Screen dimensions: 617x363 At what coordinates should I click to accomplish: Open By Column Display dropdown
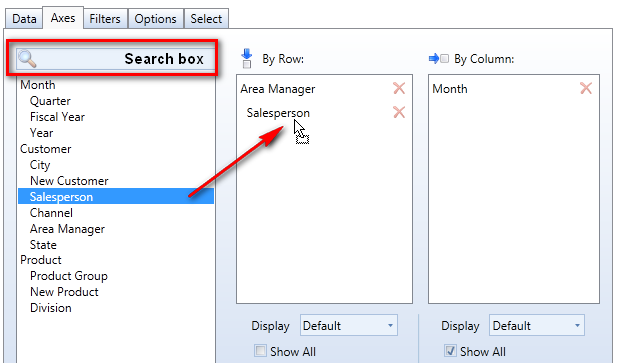click(x=537, y=325)
